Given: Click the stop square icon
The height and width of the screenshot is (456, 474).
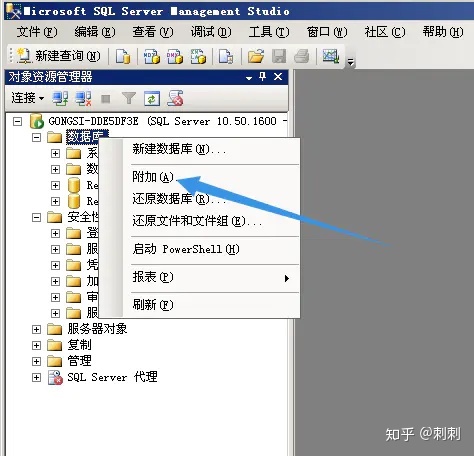Looking at the screenshot, I should point(106,99).
